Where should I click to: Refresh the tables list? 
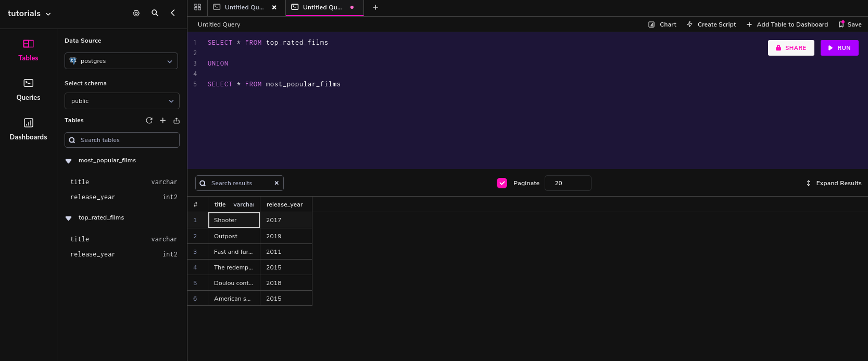(149, 120)
